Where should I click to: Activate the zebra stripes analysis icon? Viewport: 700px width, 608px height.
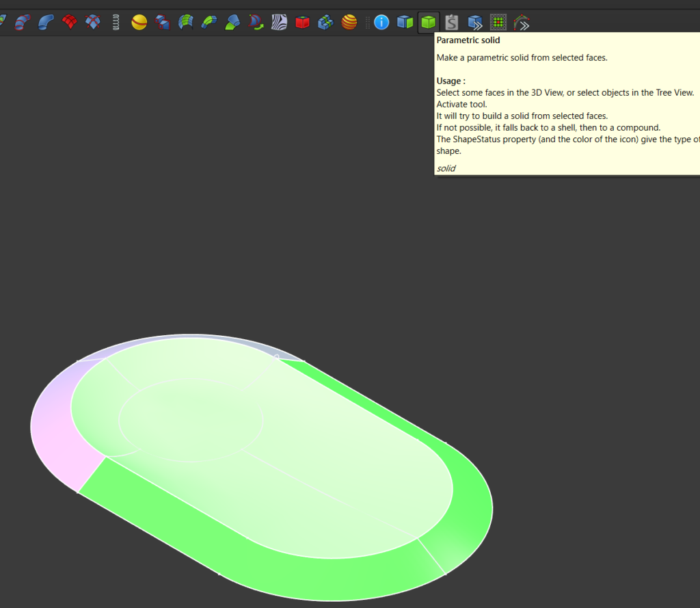coord(279,23)
